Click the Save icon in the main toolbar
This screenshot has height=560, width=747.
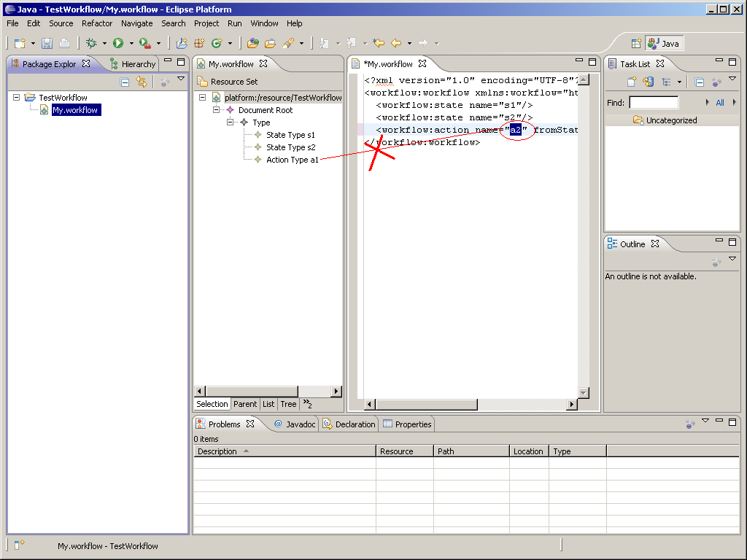pyautogui.click(x=47, y=44)
